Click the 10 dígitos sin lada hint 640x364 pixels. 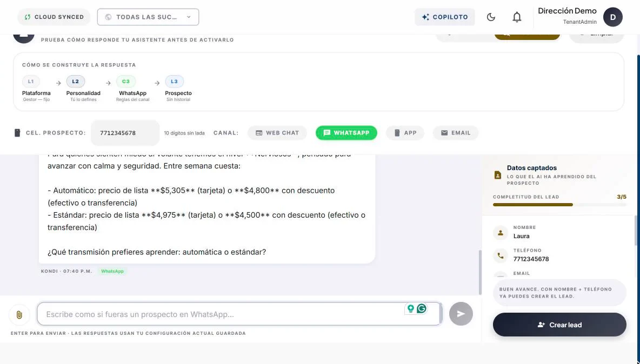184,133
